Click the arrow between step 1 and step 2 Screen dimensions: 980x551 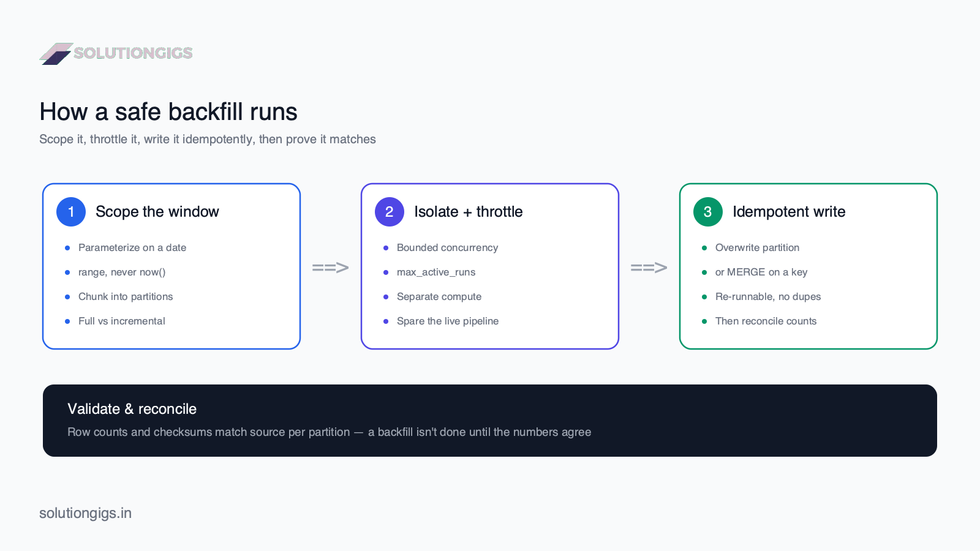pos(331,268)
